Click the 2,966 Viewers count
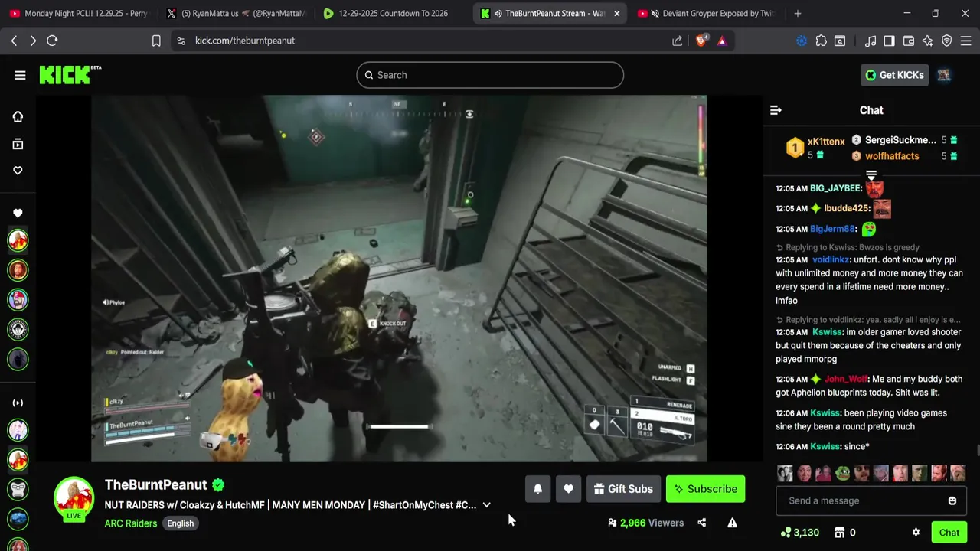The image size is (980, 551). [x=645, y=523]
